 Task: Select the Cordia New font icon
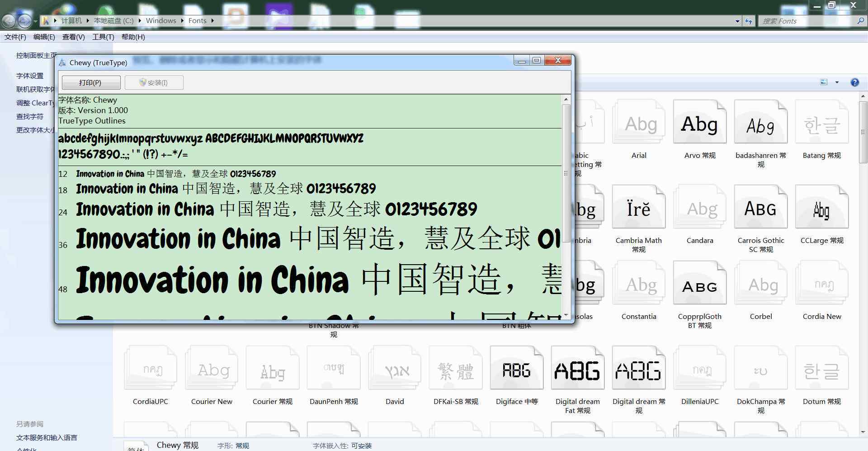(822, 284)
